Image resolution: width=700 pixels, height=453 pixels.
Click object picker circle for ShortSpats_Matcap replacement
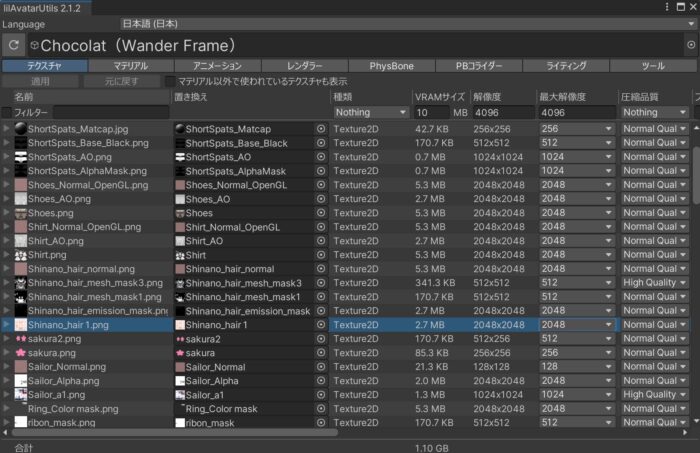tap(321, 129)
